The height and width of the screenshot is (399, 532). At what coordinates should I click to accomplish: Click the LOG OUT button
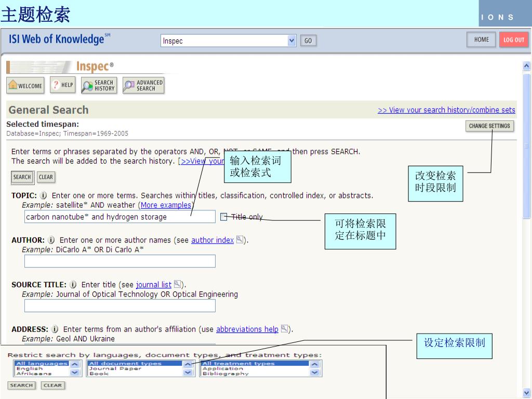(x=514, y=39)
